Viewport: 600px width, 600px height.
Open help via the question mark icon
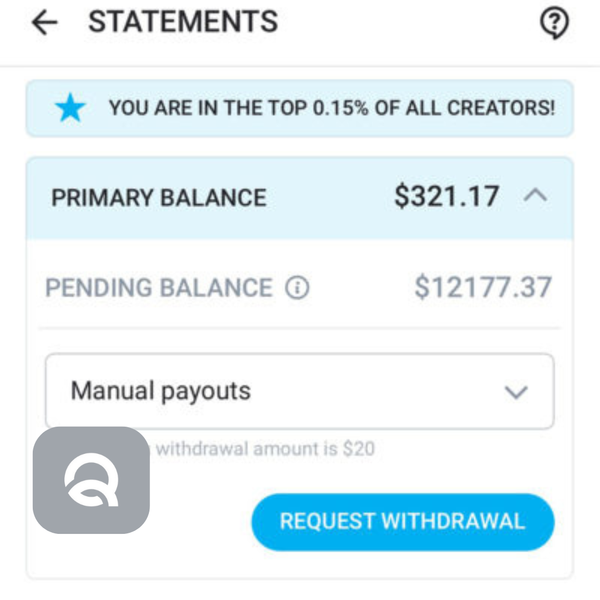554,23
